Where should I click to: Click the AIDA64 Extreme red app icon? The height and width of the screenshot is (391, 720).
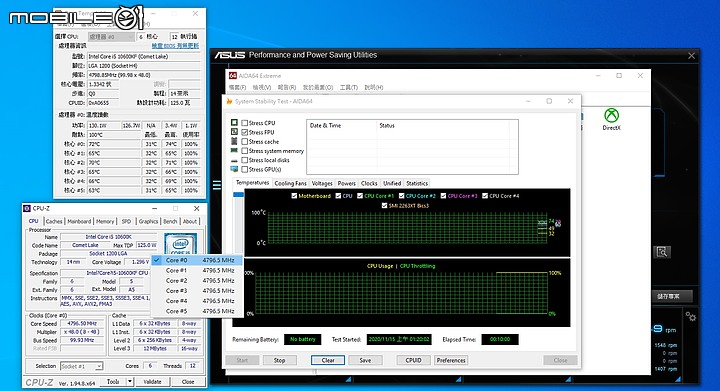point(233,75)
